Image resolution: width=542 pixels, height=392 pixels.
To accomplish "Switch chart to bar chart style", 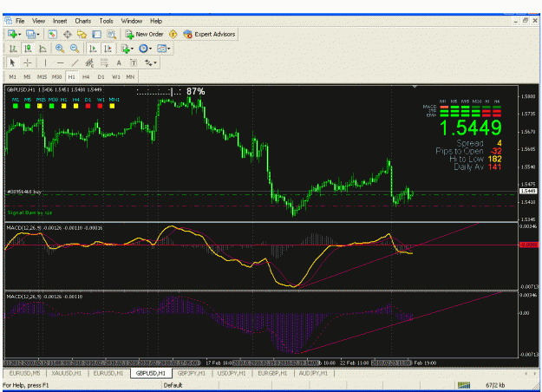I will [x=13, y=49].
